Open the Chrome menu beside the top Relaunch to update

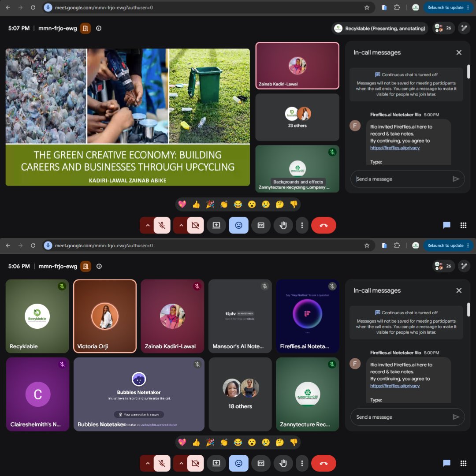(468, 7)
